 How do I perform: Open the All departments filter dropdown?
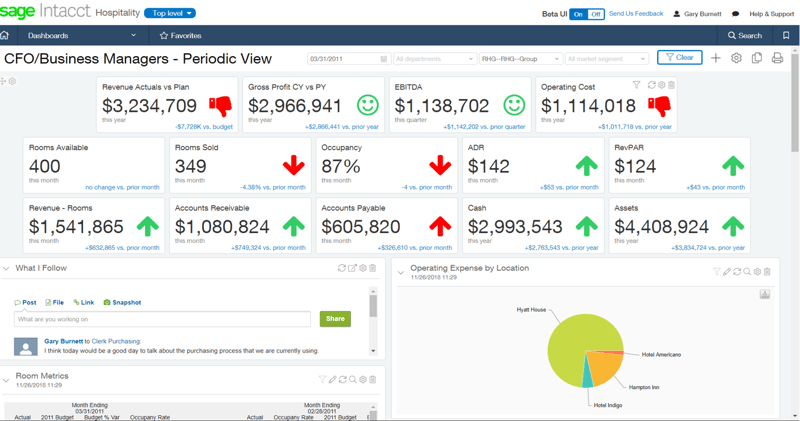(434, 59)
